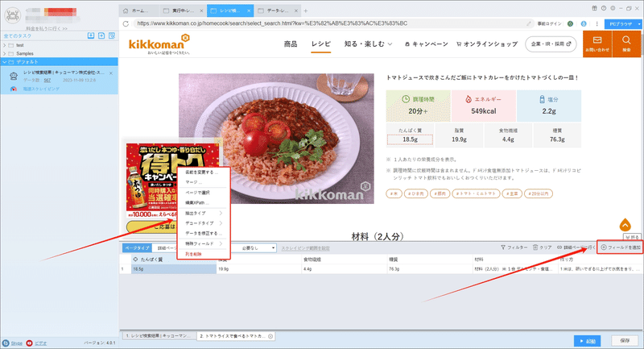Open the three-dot more menu
The height and width of the screenshot is (349, 644).
(x=597, y=24)
